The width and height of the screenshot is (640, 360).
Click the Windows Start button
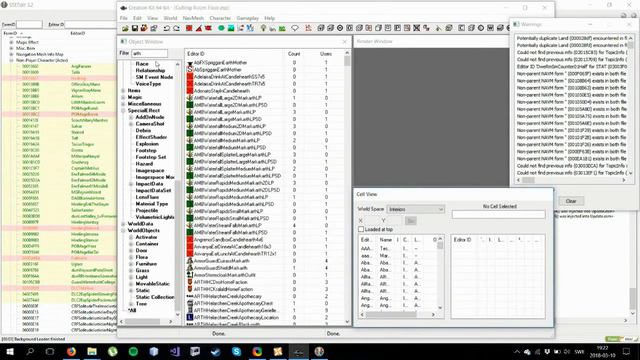(9, 351)
